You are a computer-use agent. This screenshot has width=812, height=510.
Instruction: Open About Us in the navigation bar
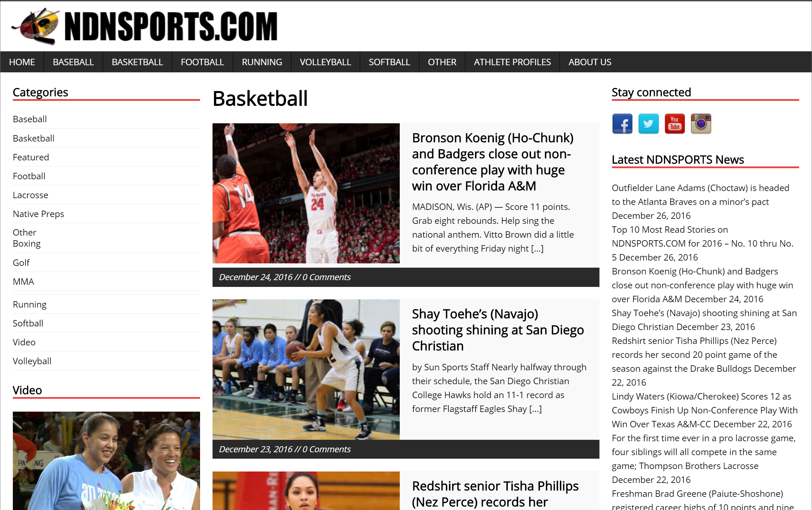pyautogui.click(x=590, y=62)
